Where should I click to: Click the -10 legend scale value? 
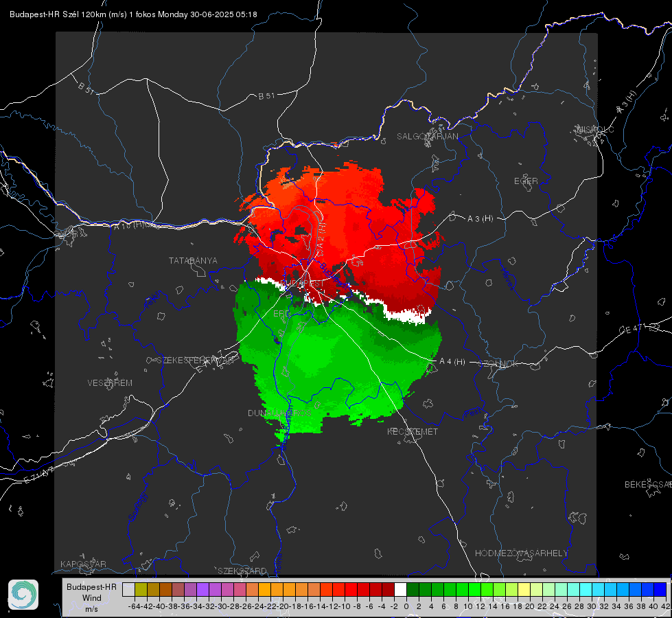(345, 606)
